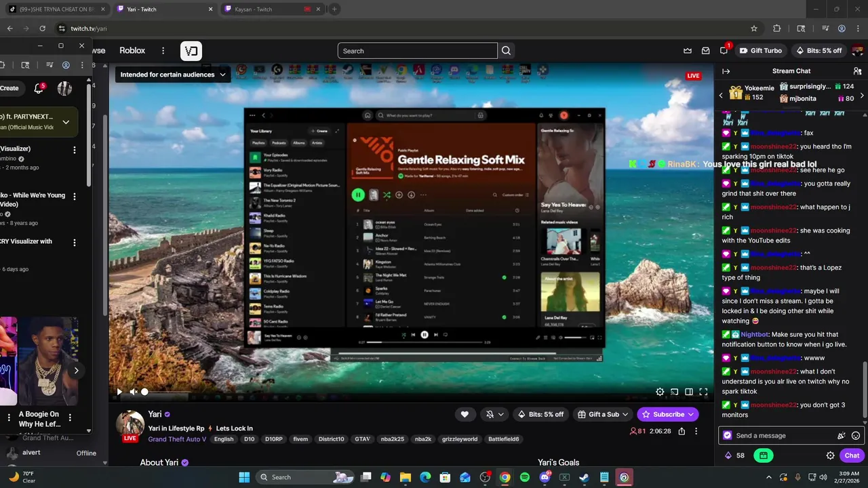Share the stream via share icon
868x488 pixels.
click(x=682, y=431)
